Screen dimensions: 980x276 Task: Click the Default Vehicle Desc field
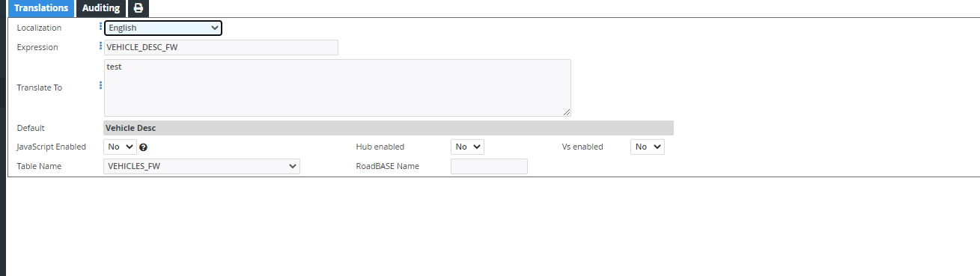point(389,128)
